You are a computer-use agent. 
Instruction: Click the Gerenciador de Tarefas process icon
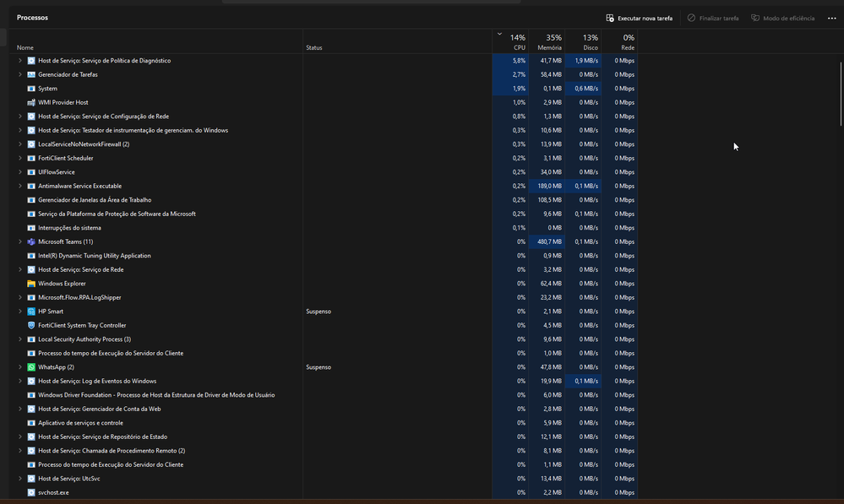(31, 75)
